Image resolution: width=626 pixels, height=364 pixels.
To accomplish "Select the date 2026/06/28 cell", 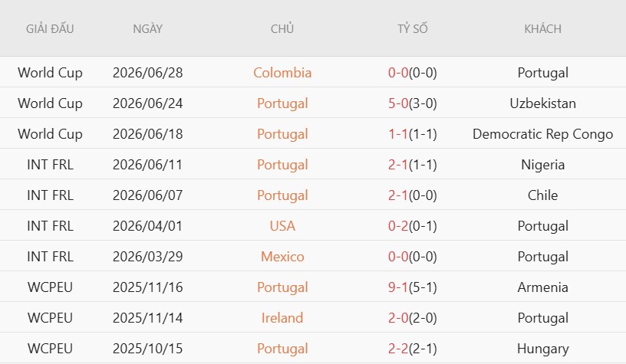I will click(148, 73).
